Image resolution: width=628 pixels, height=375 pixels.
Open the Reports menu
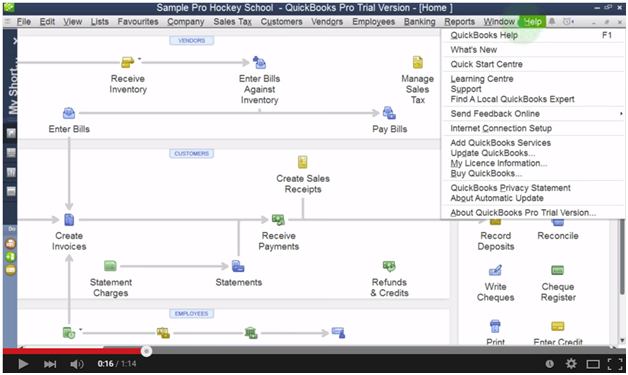[x=459, y=22]
